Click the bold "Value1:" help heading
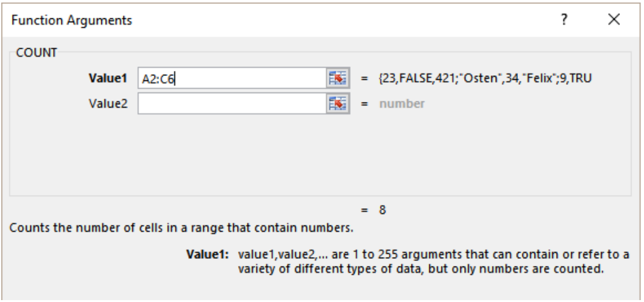This screenshot has height=302, width=644. click(207, 255)
